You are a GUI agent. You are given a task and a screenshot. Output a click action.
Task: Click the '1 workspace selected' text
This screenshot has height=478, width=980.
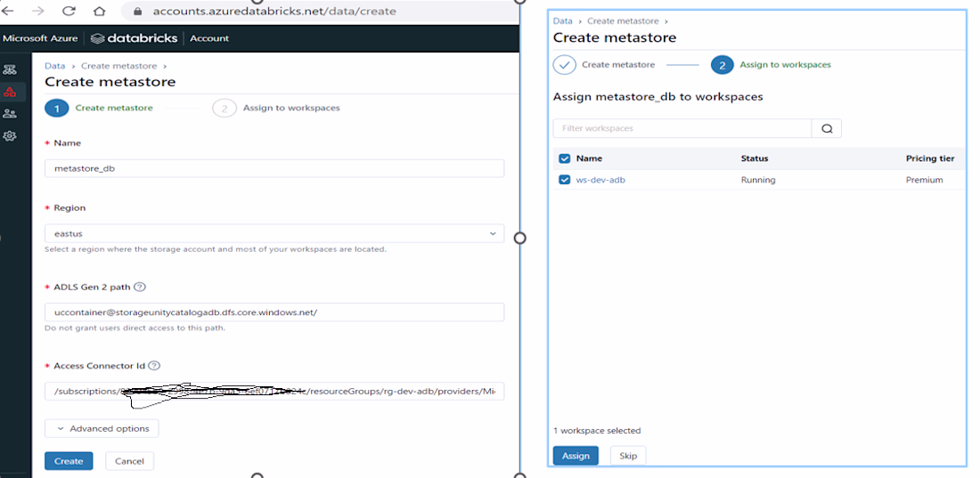click(x=597, y=431)
